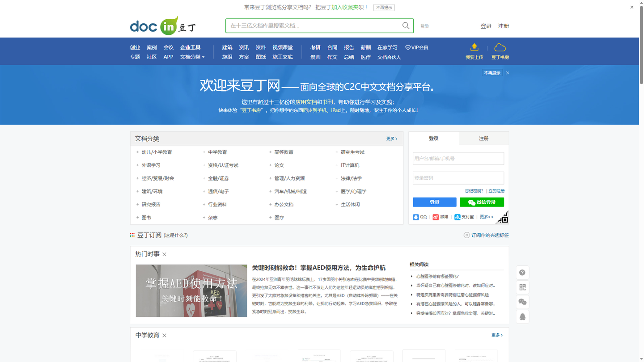Expand the 高等教育 category
Image resolution: width=644 pixels, height=362 pixels.
click(271, 152)
